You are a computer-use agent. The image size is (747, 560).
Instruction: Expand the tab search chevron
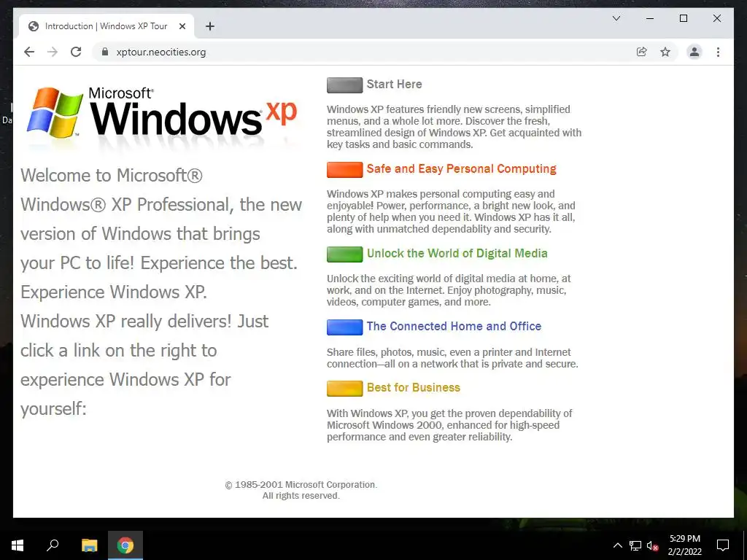616,18
